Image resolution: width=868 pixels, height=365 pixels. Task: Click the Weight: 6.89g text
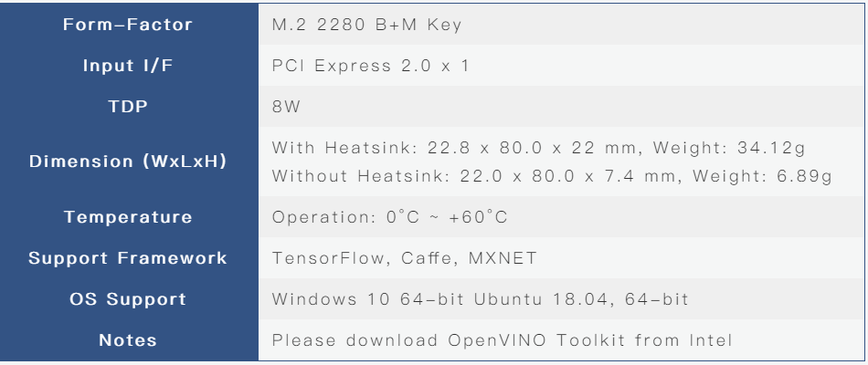click(762, 176)
